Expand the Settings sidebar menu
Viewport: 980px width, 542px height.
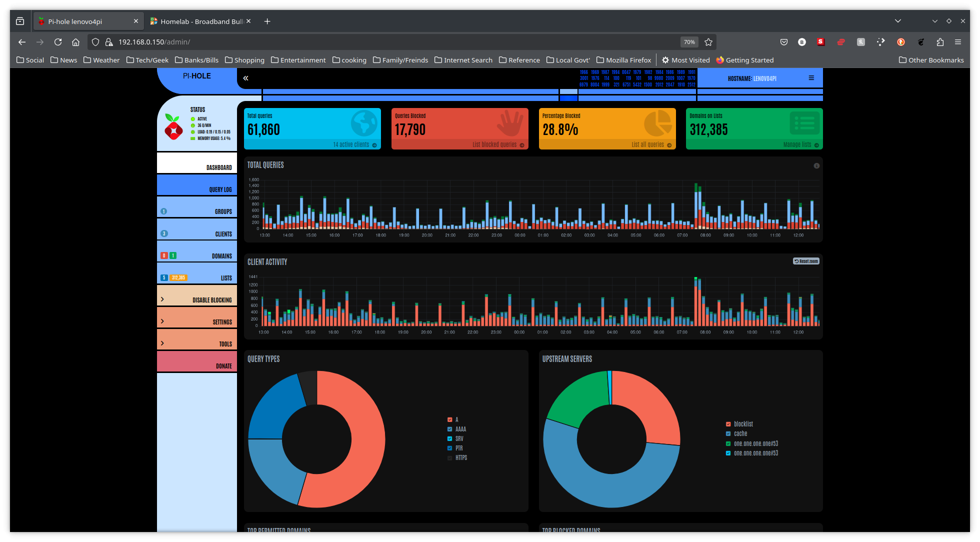[197, 317]
